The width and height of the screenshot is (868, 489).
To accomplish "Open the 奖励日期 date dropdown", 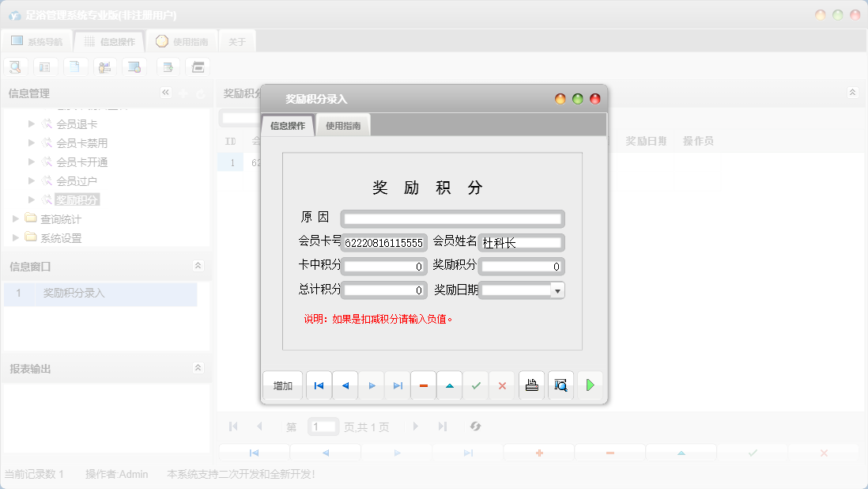I will pos(557,290).
